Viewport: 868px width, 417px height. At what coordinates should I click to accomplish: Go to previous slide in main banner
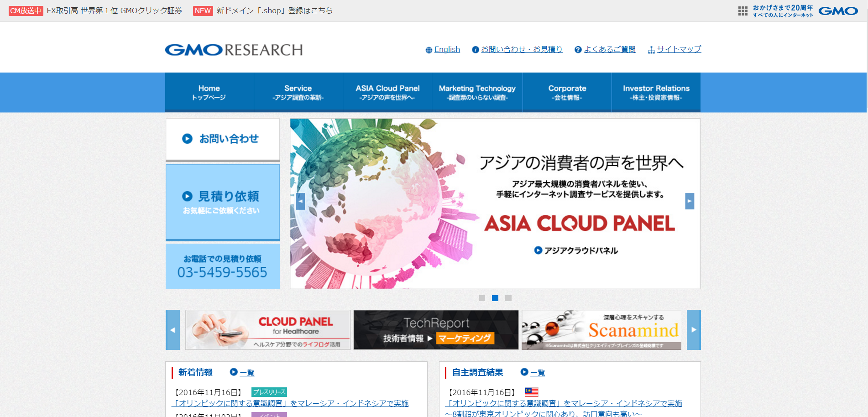(300, 201)
